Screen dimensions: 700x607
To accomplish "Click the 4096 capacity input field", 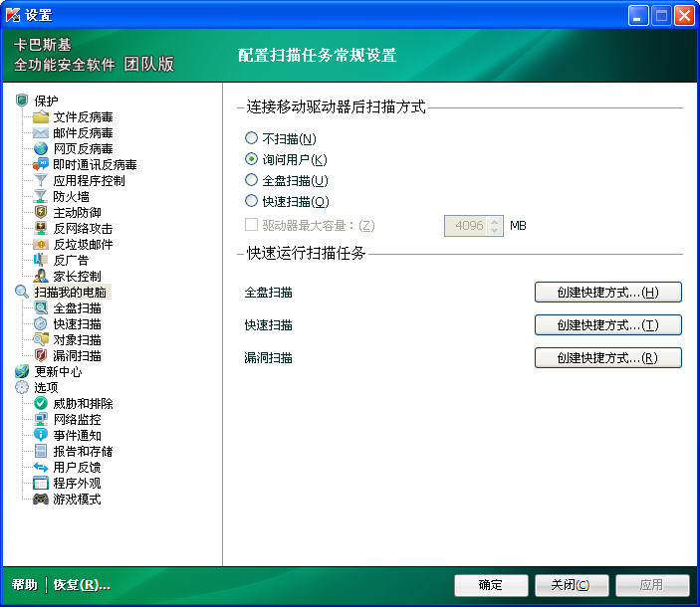I will click(x=465, y=226).
